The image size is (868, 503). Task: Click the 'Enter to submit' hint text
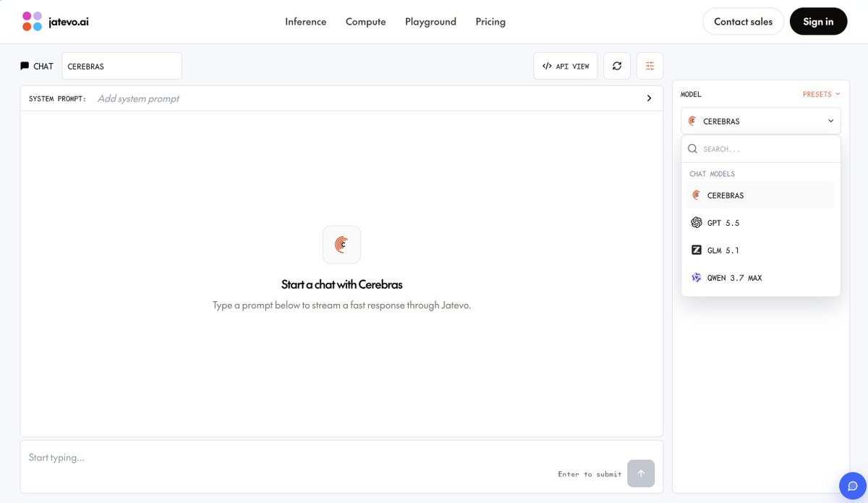590,474
